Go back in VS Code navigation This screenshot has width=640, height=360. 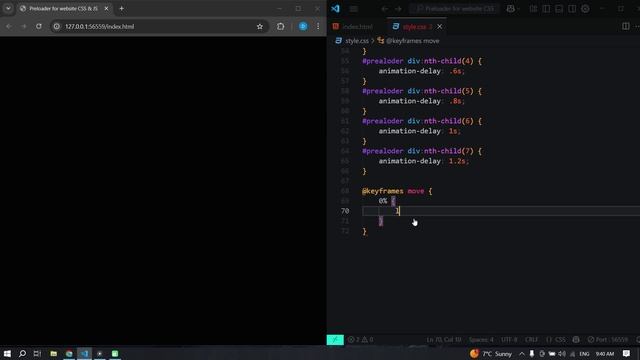[x=384, y=9]
